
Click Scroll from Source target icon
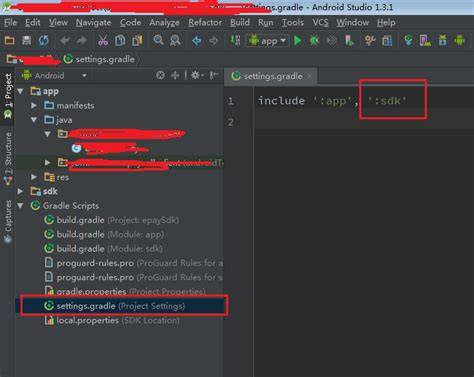(x=160, y=75)
